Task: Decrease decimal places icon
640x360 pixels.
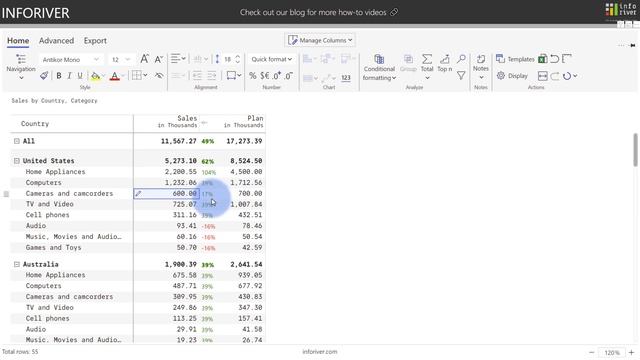Action: coord(289,76)
